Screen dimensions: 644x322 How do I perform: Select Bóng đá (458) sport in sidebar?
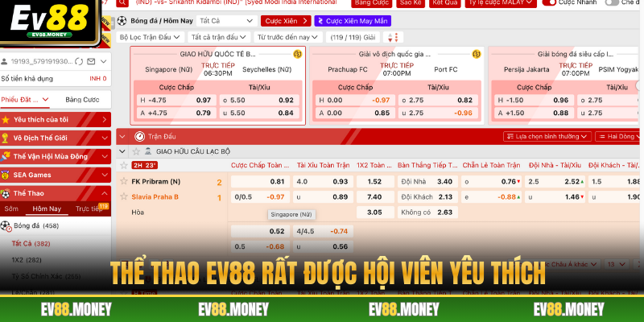(x=56, y=226)
